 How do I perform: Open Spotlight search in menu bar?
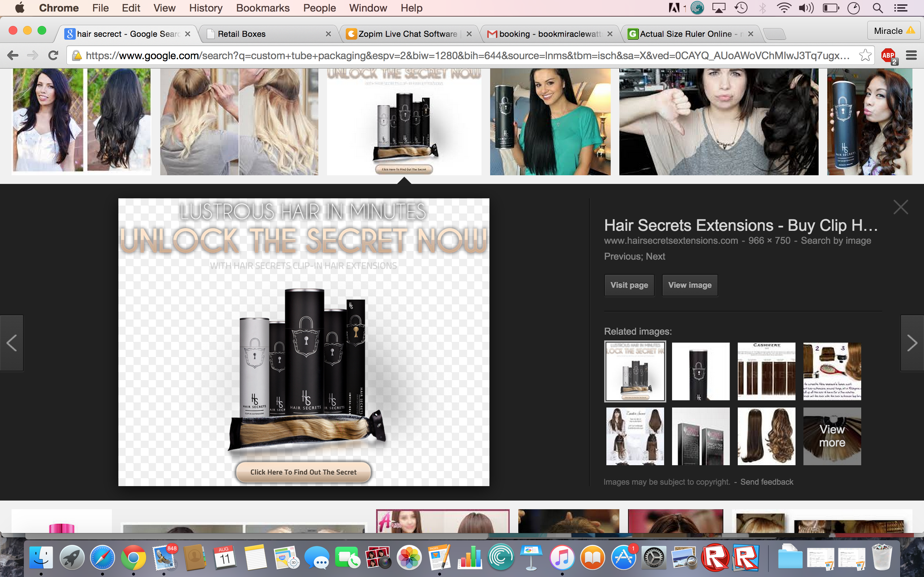tap(877, 8)
